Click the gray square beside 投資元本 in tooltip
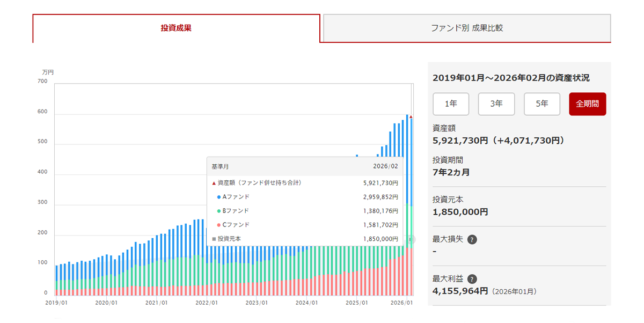 pos(214,239)
